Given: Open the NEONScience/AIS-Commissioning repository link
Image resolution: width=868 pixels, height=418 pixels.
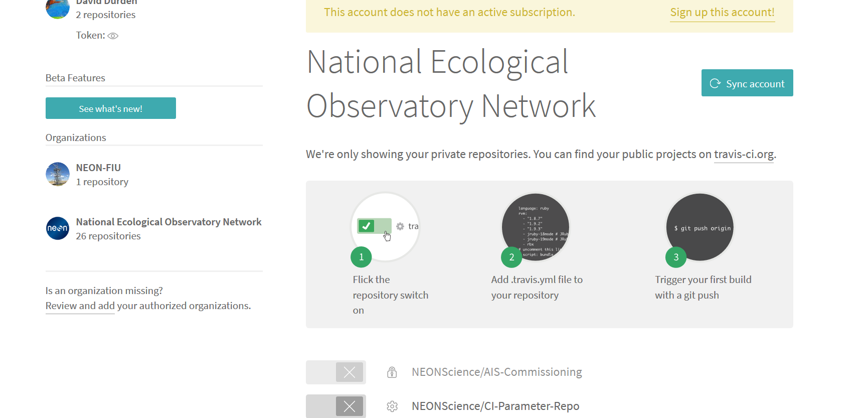Looking at the screenshot, I should coord(497,372).
